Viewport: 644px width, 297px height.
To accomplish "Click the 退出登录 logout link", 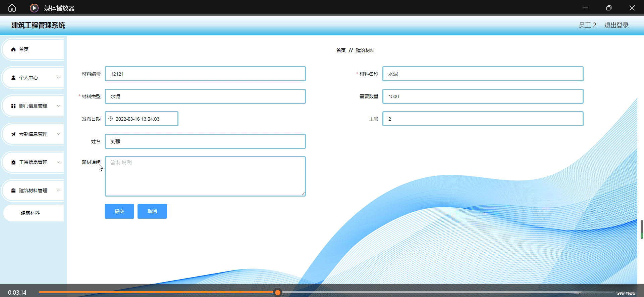I will [616, 25].
